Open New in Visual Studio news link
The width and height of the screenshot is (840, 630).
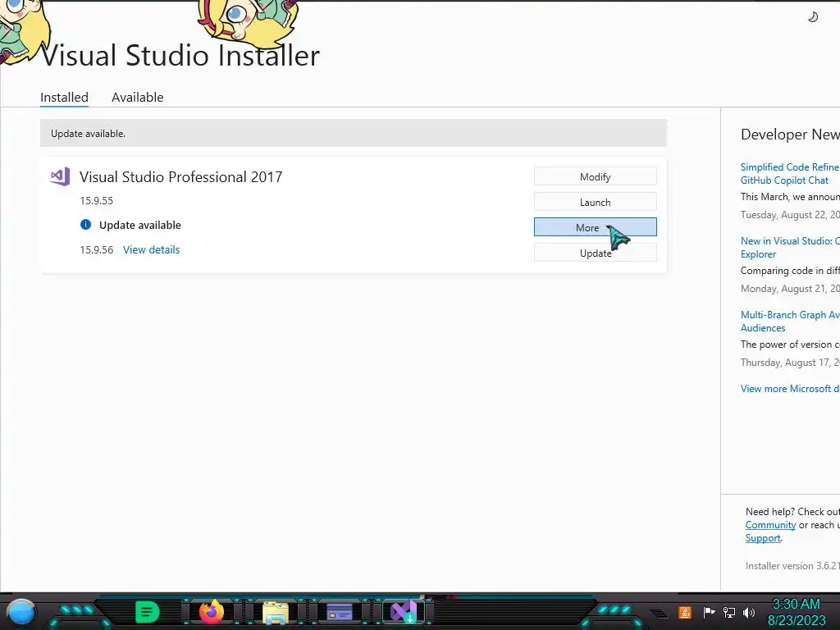pos(790,248)
